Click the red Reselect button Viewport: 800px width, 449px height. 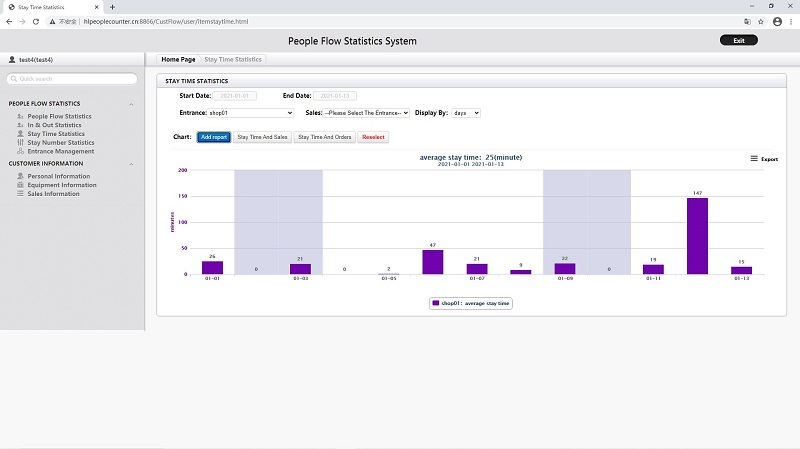coord(373,137)
